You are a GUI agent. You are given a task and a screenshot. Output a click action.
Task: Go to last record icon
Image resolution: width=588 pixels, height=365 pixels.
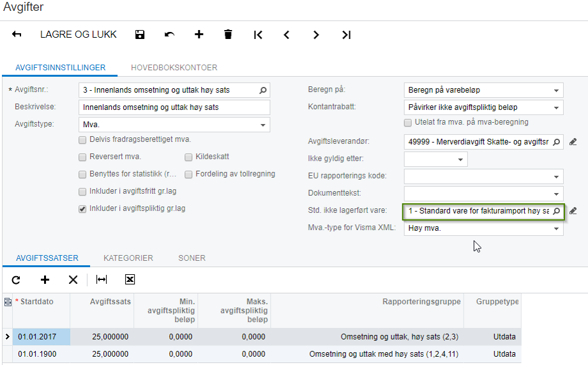pyautogui.click(x=346, y=35)
